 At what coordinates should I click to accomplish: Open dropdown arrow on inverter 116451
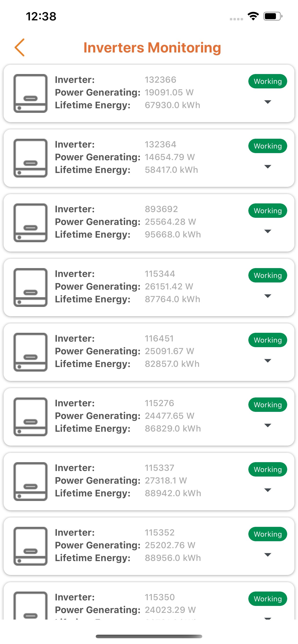(268, 361)
